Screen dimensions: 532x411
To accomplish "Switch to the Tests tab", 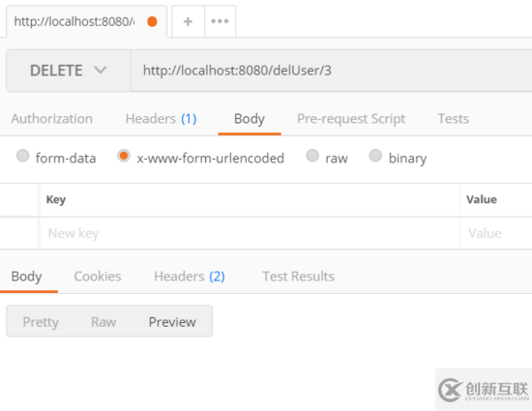I will click(453, 119).
